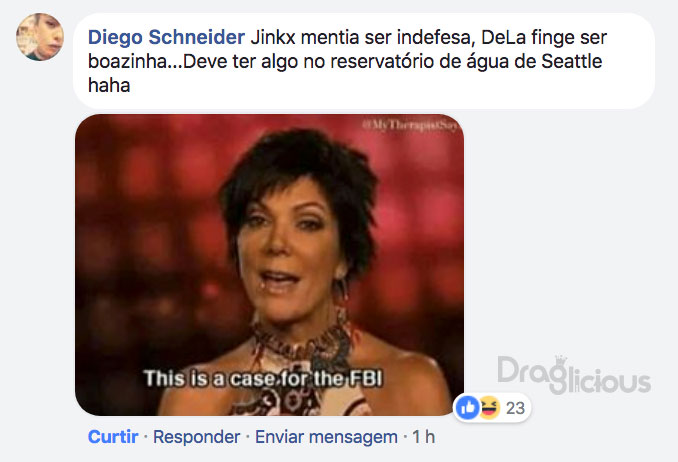Click the word Seattle in the comment
678x462 pixels.
click(x=572, y=61)
